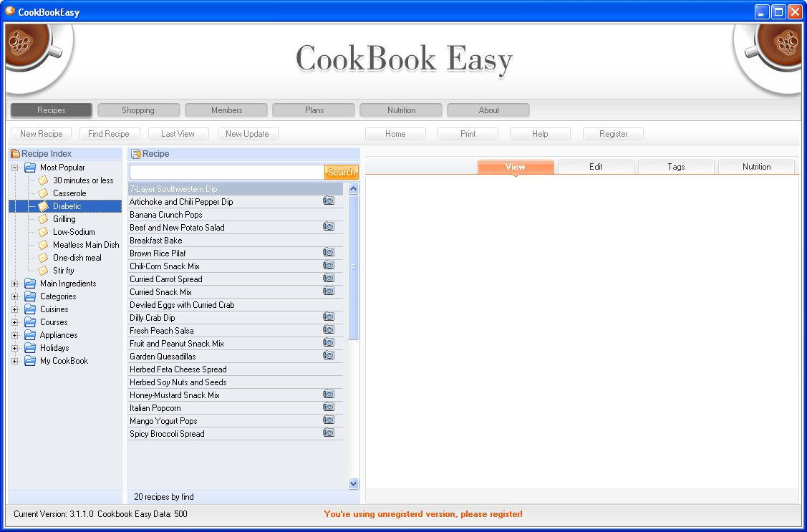The image size is (807, 532).
Task: Click the orange Search button
Action: click(342, 172)
